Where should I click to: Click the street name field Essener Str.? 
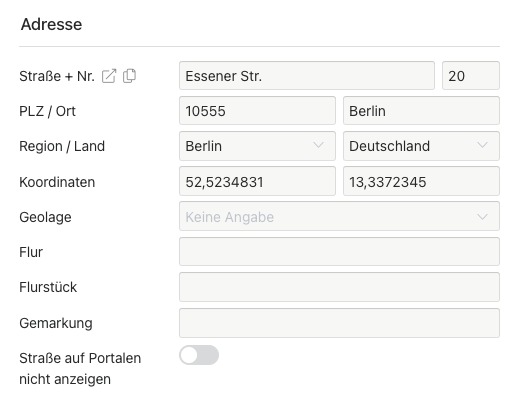[x=307, y=76]
